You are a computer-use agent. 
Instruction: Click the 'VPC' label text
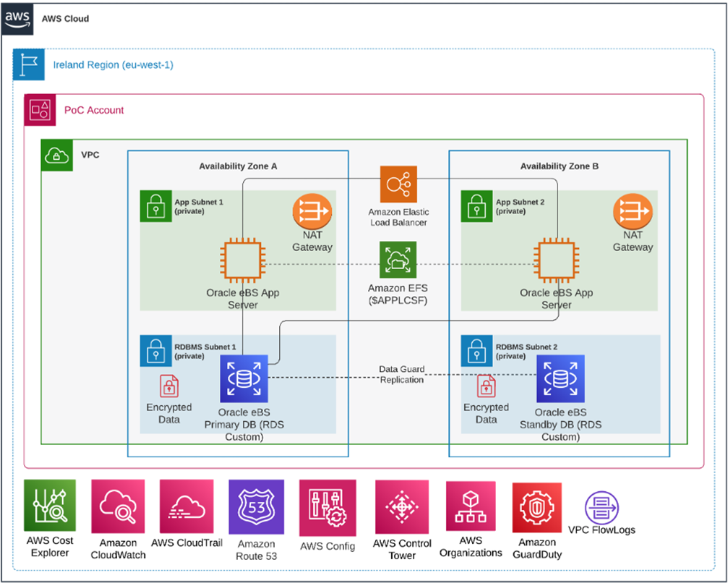pyautogui.click(x=90, y=156)
